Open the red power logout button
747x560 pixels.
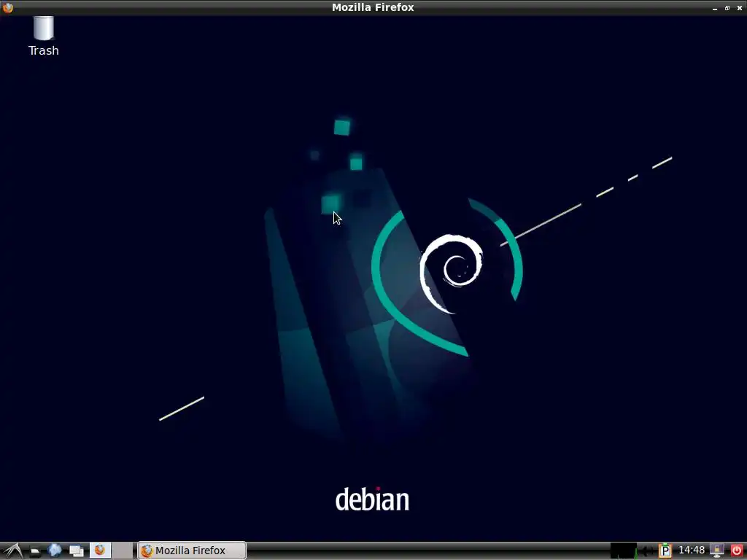point(737,551)
